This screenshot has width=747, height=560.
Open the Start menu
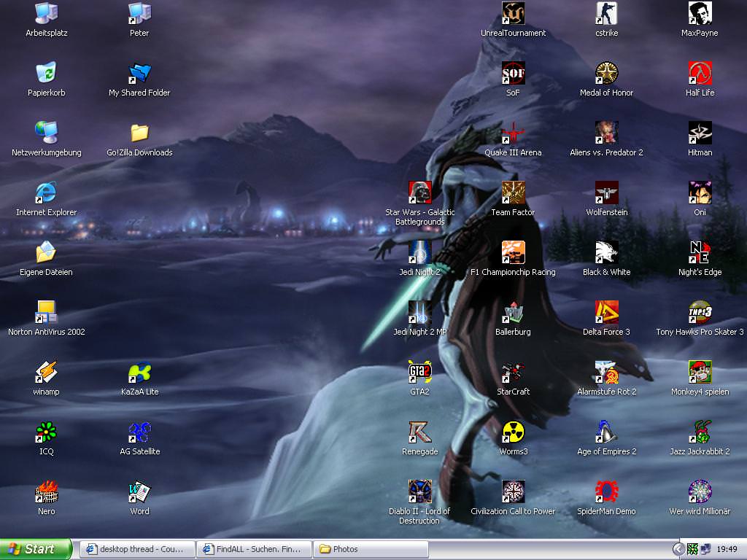(36, 549)
